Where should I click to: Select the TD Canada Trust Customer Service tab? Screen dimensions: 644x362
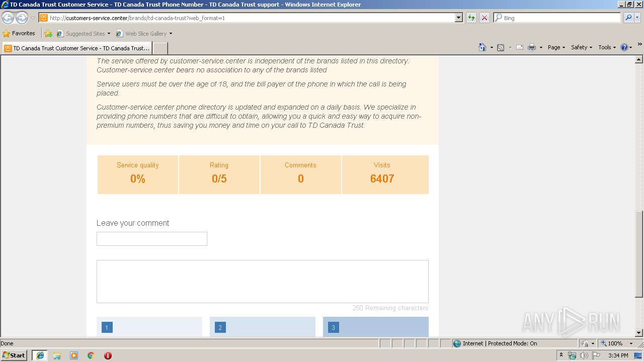(x=77, y=48)
